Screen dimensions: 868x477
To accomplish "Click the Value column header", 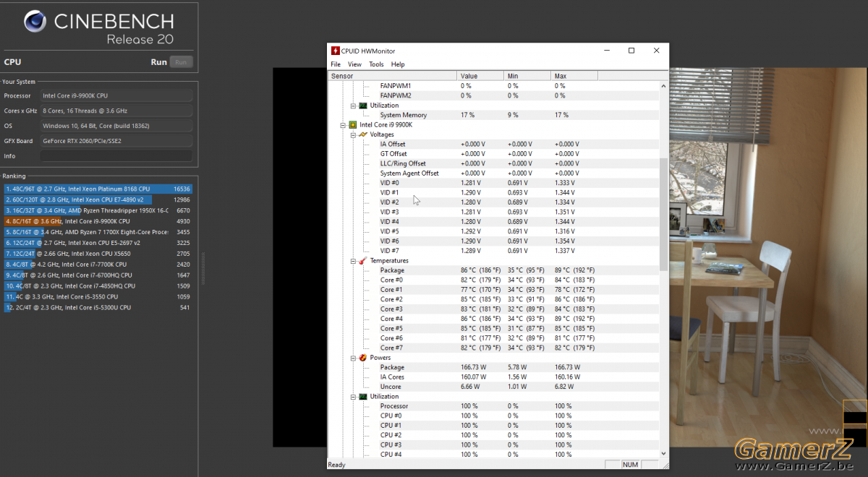I will pos(480,76).
